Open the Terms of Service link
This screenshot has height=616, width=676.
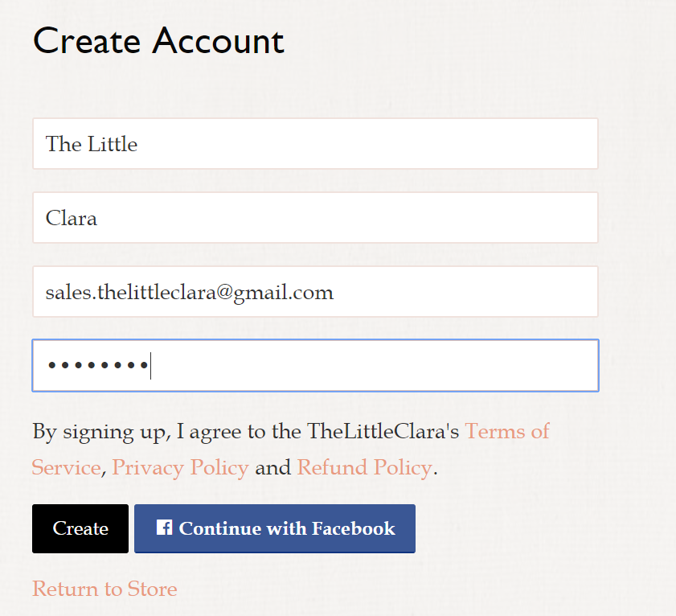(507, 431)
